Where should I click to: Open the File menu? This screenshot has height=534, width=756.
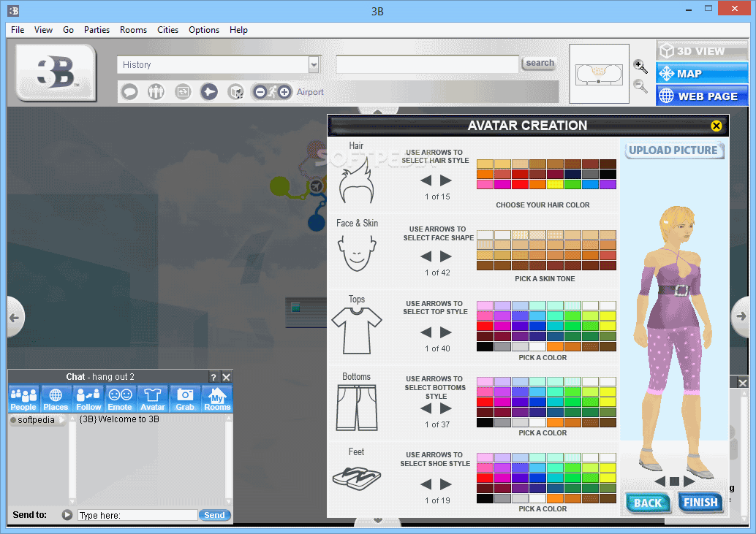click(18, 30)
